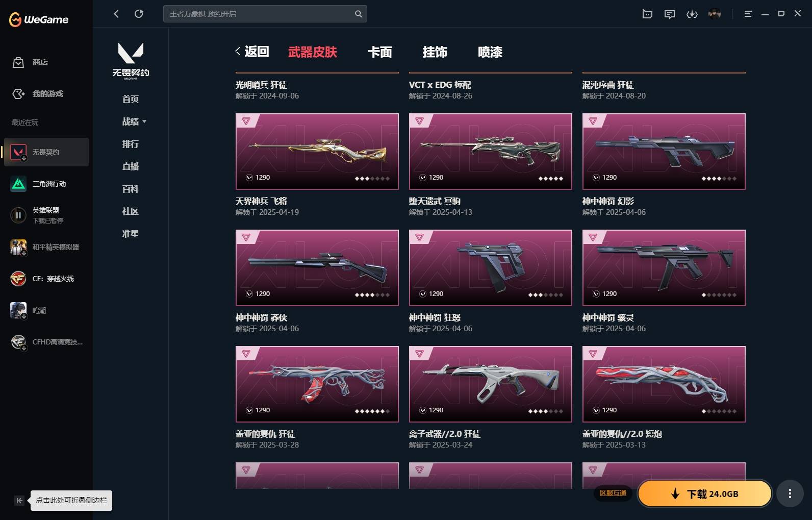This screenshot has height=520, width=812.
Task: Open the hamburger menu icon
Action: coord(748,14)
